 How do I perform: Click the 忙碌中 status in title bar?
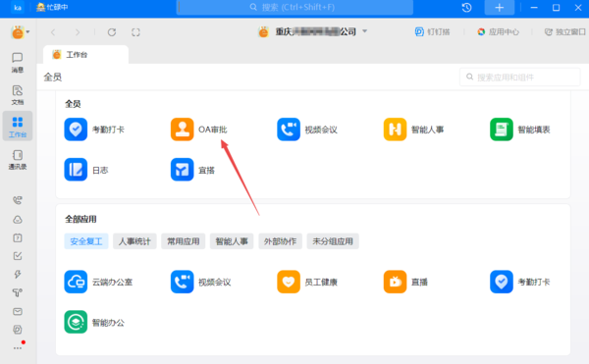click(52, 7)
